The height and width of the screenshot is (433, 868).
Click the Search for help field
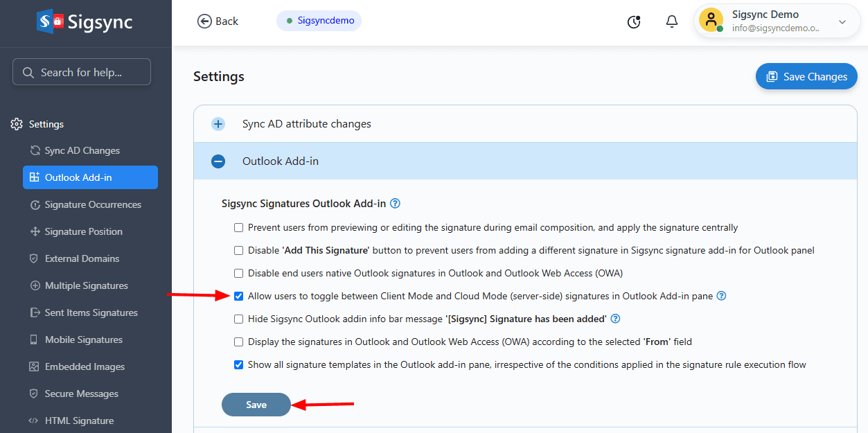(x=82, y=72)
